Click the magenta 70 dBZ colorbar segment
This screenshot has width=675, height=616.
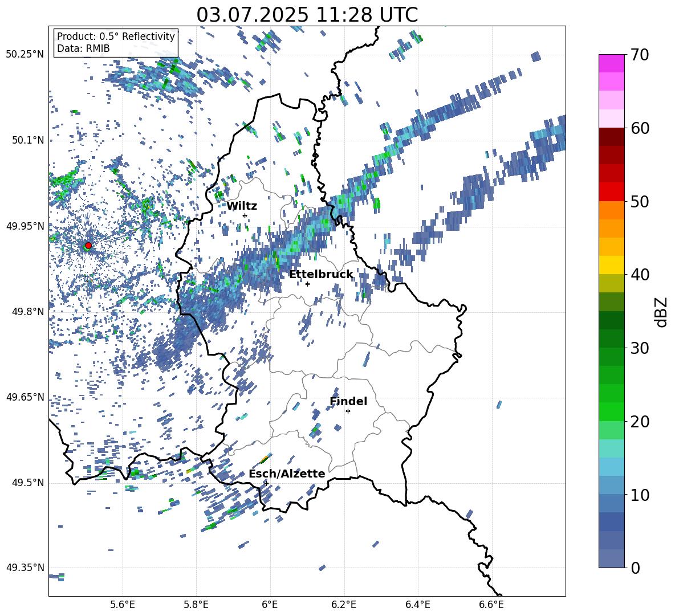pos(611,63)
